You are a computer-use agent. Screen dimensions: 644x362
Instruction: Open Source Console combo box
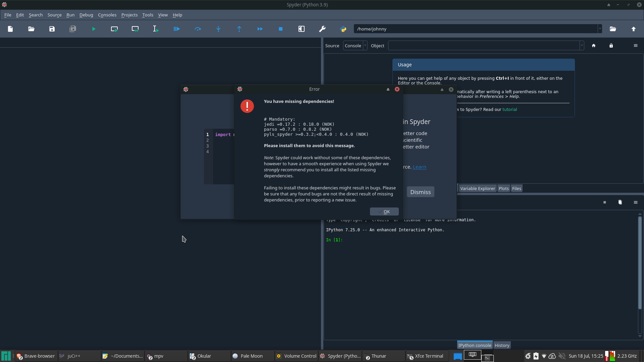[x=355, y=46]
